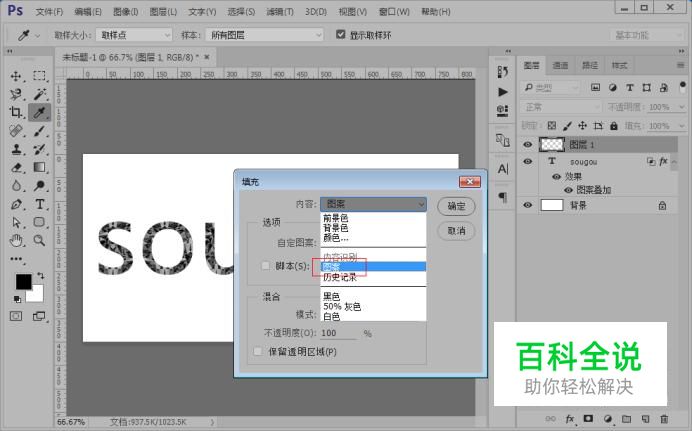Screen dimensions: 692x431
Task: Filter layers by type layers (T icon)
Action: pos(630,88)
